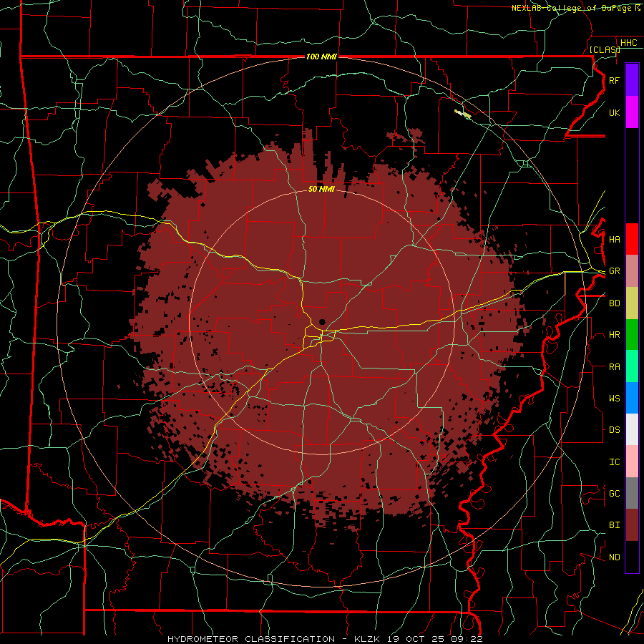This screenshot has width=644, height=644.
Task: Click the small yellow echo near northeast ring
Action: [463, 114]
